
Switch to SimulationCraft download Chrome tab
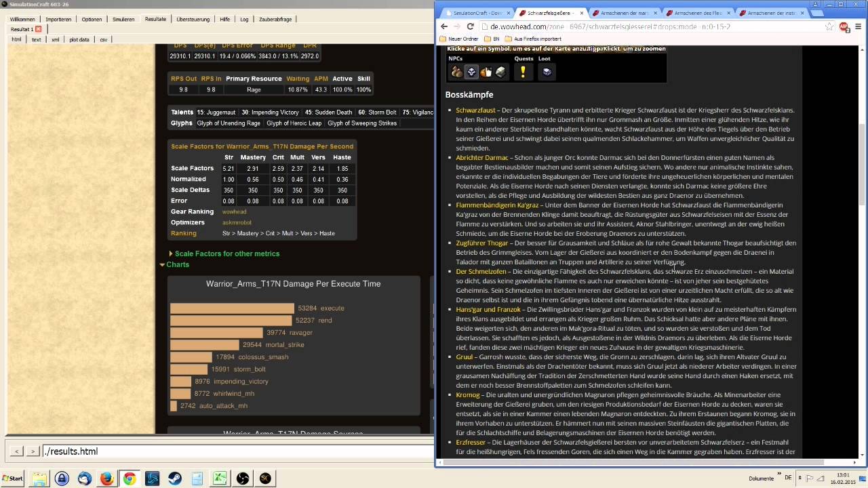click(476, 13)
